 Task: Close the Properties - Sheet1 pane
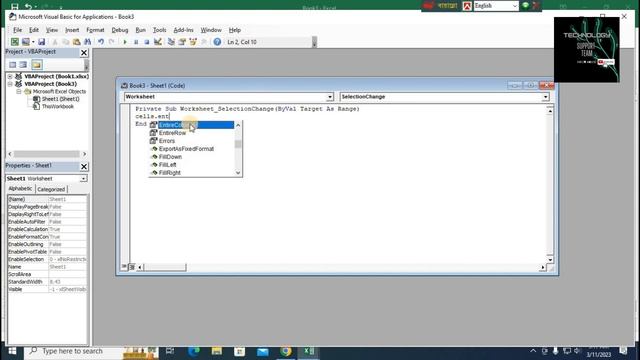(84, 167)
